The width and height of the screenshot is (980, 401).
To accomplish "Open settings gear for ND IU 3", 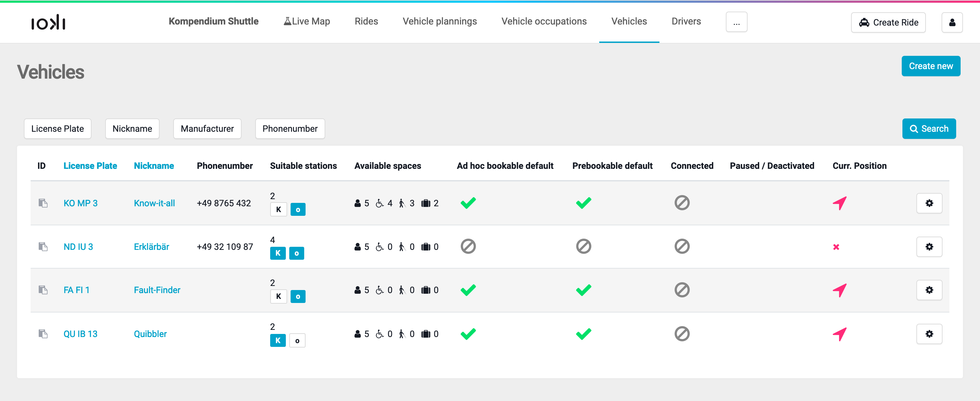I will tap(929, 246).
